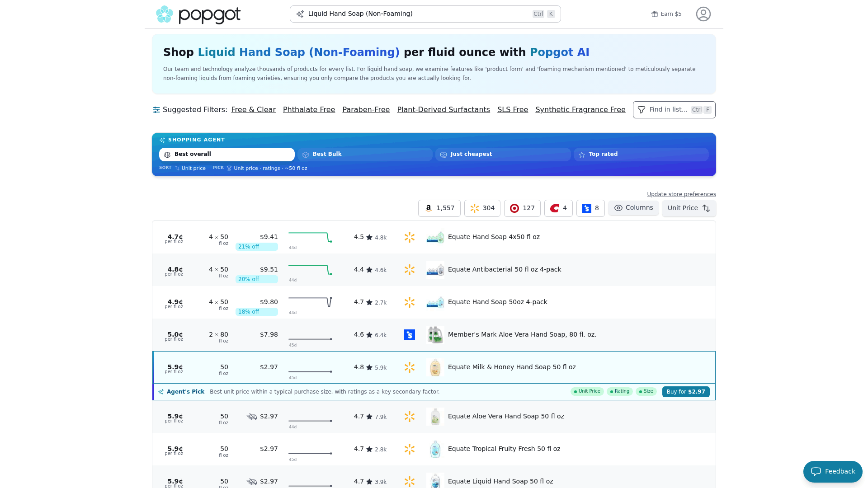Apply the Synthetic Fragrance Free filter
The image size is (868, 488).
coord(580,110)
